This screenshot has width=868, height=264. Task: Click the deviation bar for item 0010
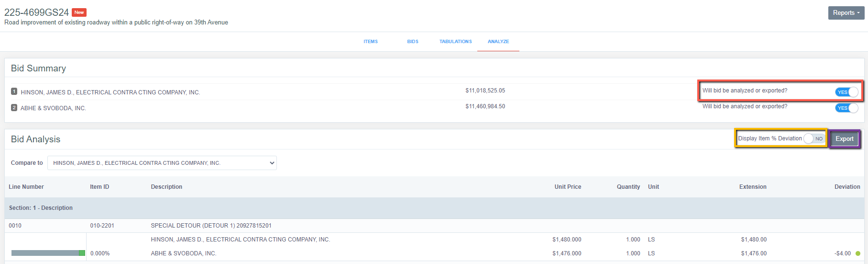tap(48, 253)
